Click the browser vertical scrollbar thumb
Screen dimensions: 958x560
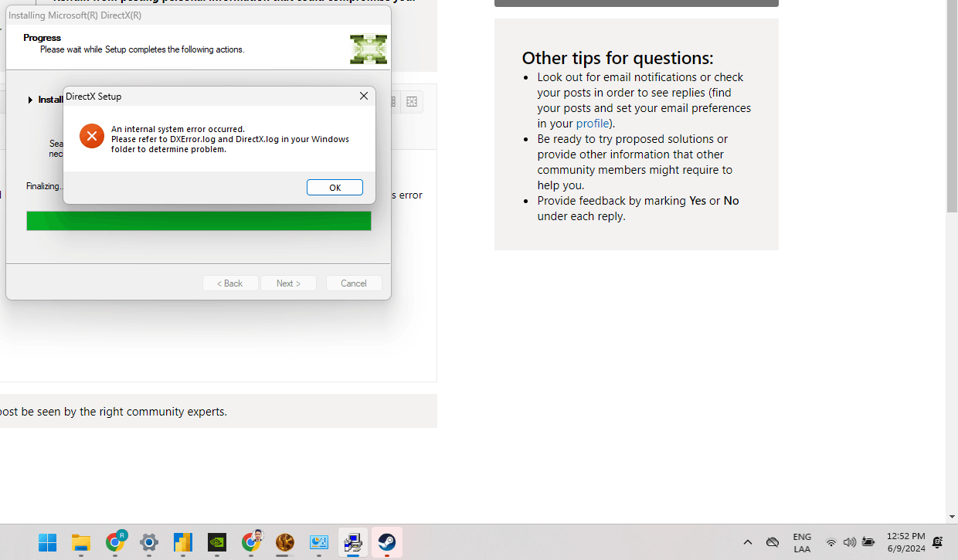coord(952,107)
